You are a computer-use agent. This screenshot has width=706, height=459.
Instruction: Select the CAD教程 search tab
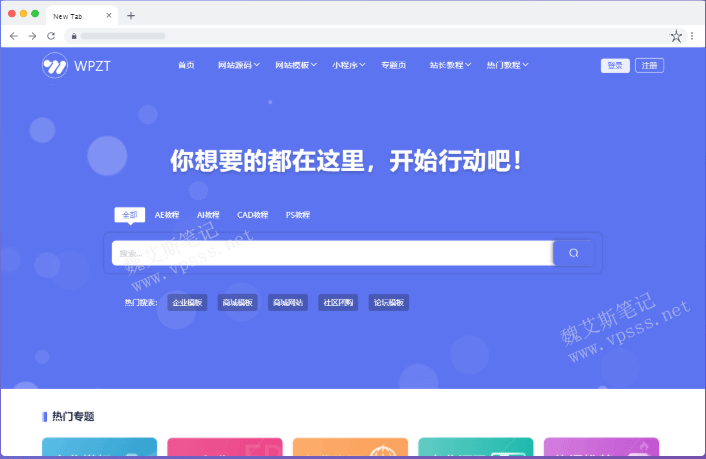tap(252, 214)
